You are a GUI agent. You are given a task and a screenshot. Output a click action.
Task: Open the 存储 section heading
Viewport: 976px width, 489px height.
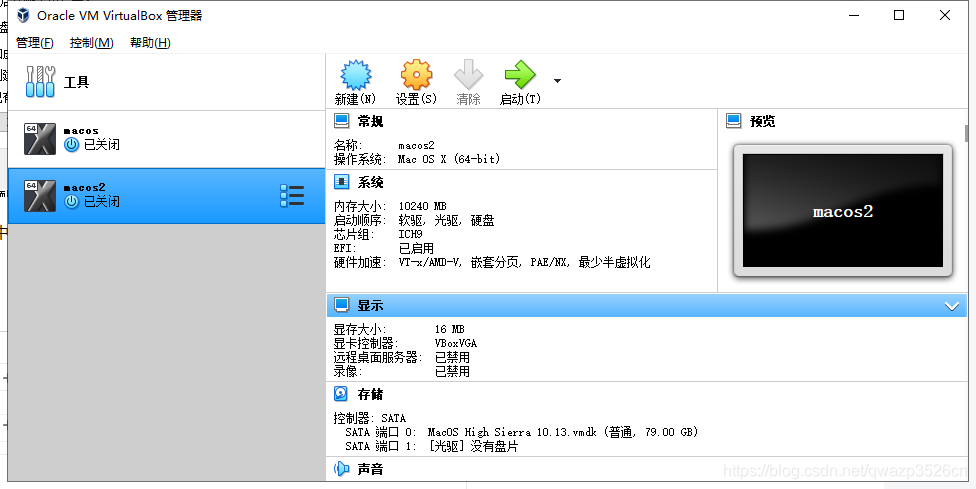[370, 394]
